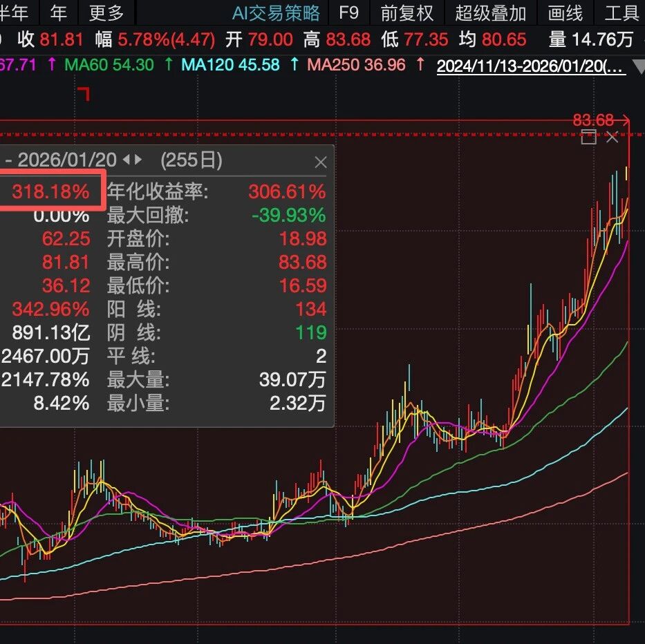
Task: Switch to the 年 period tab
Action: click(x=59, y=12)
